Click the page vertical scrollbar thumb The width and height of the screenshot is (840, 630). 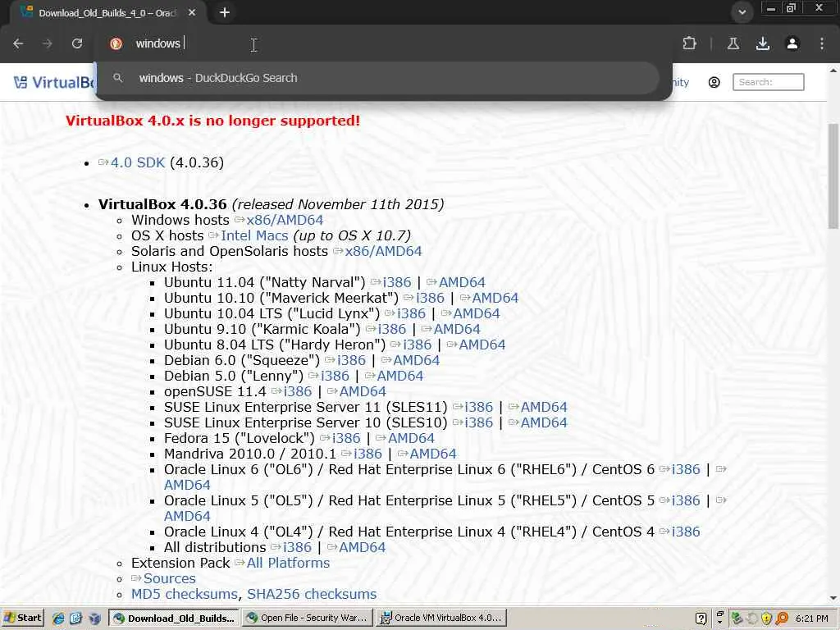pyautogui.click(x=833, y=176)
